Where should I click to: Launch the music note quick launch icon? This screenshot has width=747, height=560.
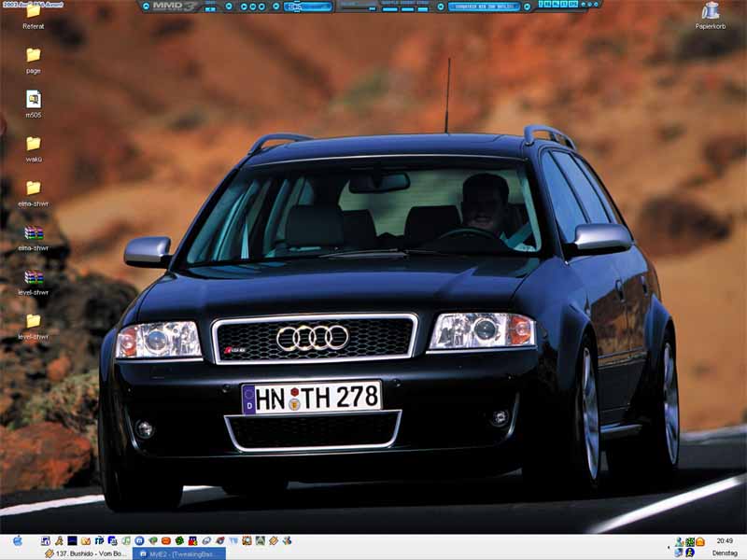pyautogui.click(x=126, y=541)
